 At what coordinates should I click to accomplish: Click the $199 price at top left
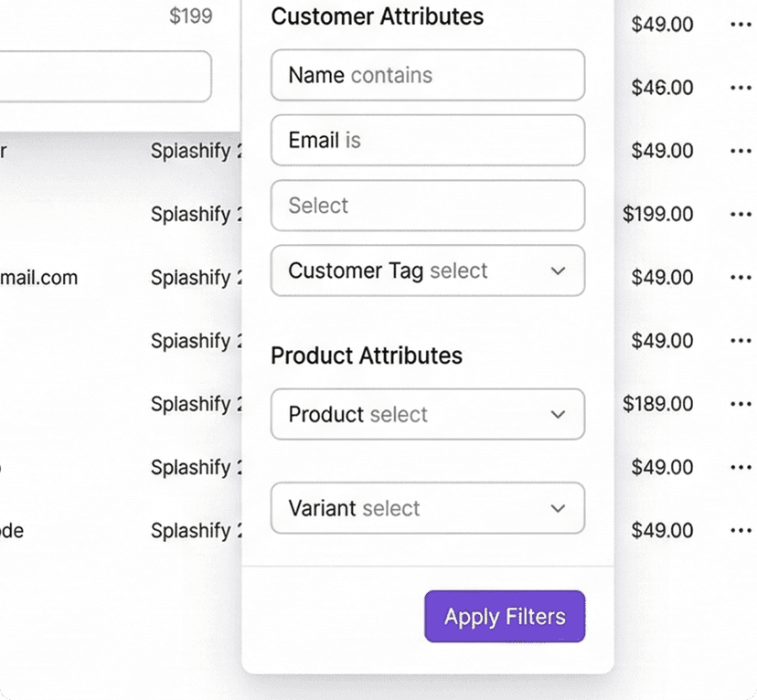coord(189,16)
